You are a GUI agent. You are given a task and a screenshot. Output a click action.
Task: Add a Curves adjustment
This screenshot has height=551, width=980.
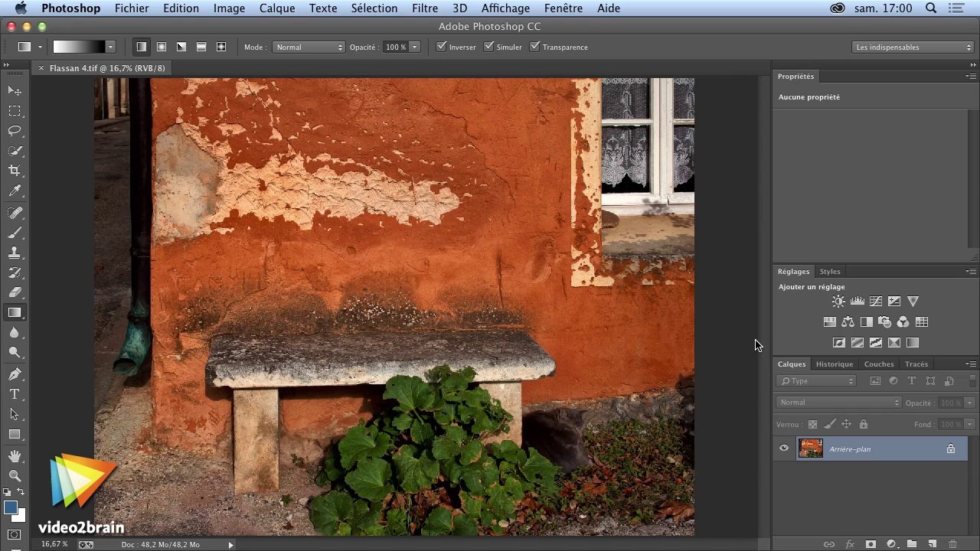(876, 302)
